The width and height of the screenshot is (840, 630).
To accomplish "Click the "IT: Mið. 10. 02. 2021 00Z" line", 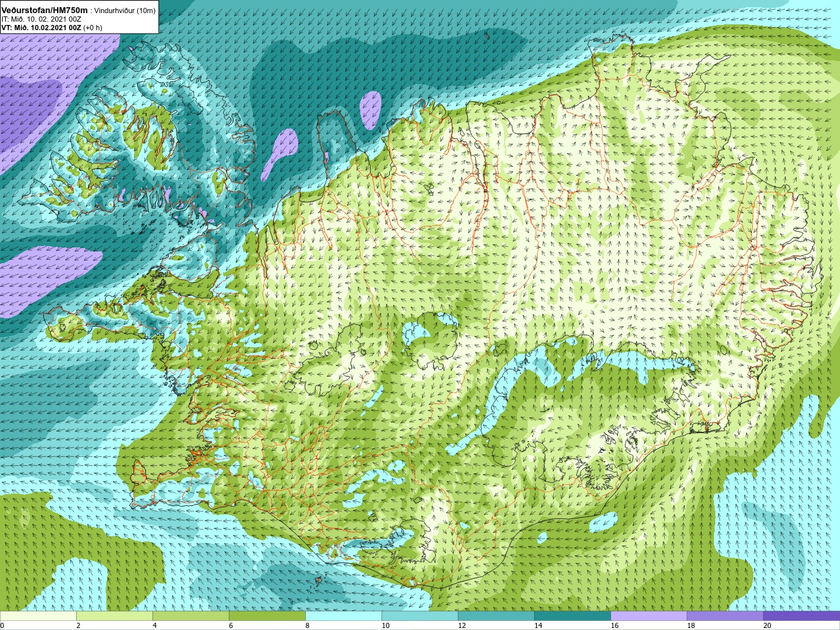I will [x=41, y=19].
